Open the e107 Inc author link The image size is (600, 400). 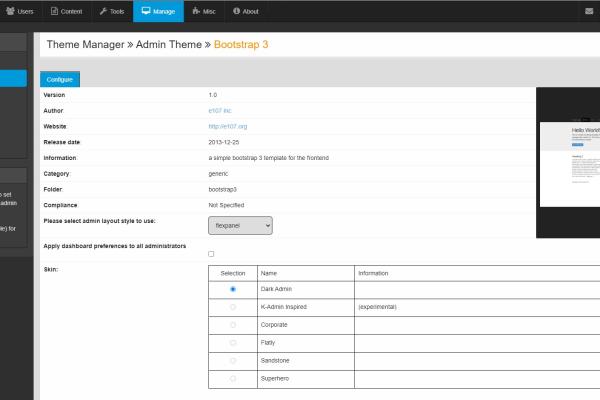click(x=220, y=111)
